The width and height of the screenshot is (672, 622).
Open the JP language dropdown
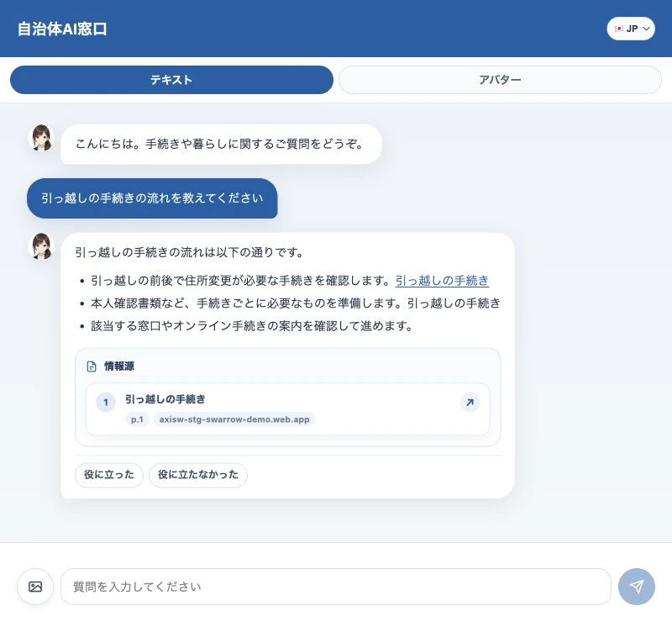(631, 29)
